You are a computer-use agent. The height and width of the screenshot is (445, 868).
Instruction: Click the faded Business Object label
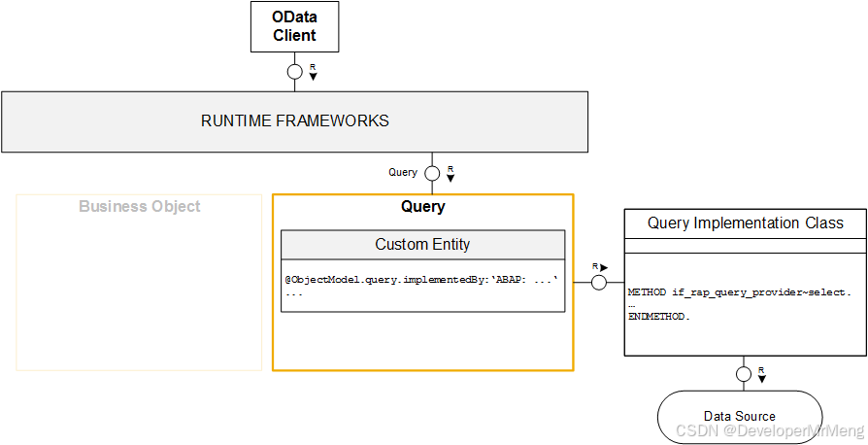(x=140, y=207)
